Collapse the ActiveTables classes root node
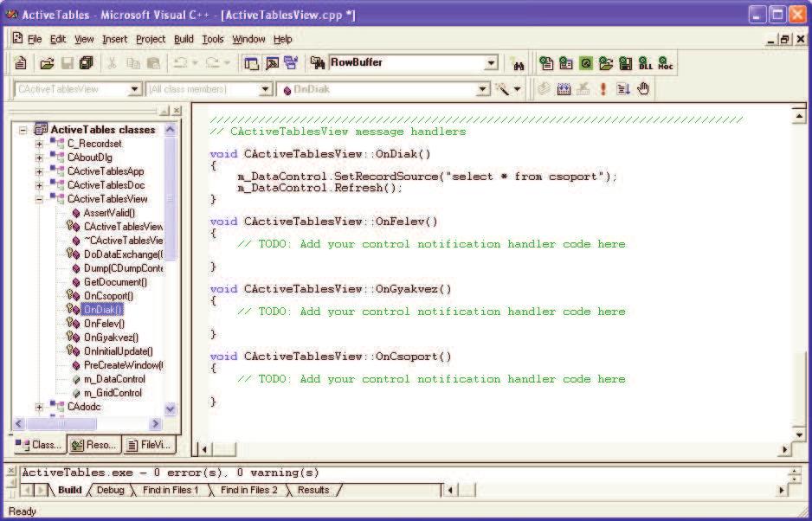The image size is (812, 521). [x=23, y=130]
